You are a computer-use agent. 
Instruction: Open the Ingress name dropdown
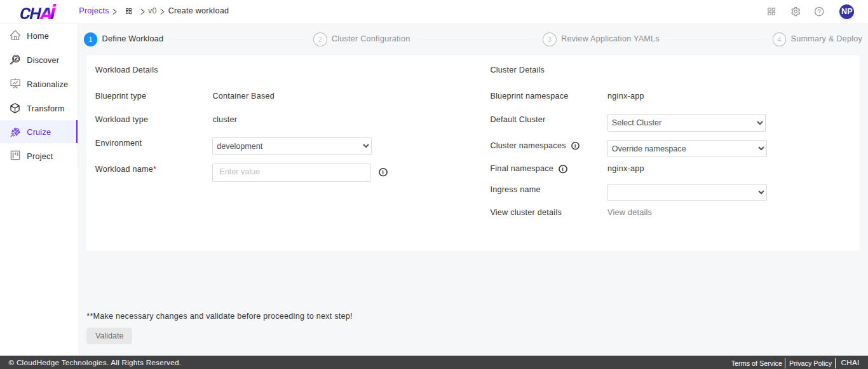point(686,192)
